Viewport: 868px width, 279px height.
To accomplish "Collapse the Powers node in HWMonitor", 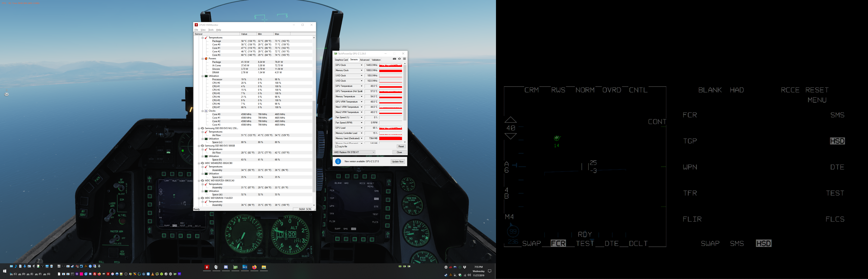I will 202,59.
